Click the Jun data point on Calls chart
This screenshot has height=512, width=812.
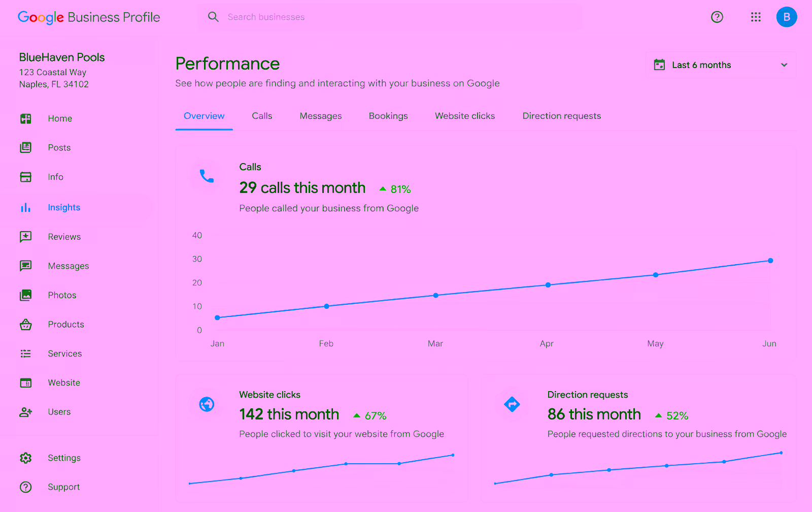tap(770, 261)
